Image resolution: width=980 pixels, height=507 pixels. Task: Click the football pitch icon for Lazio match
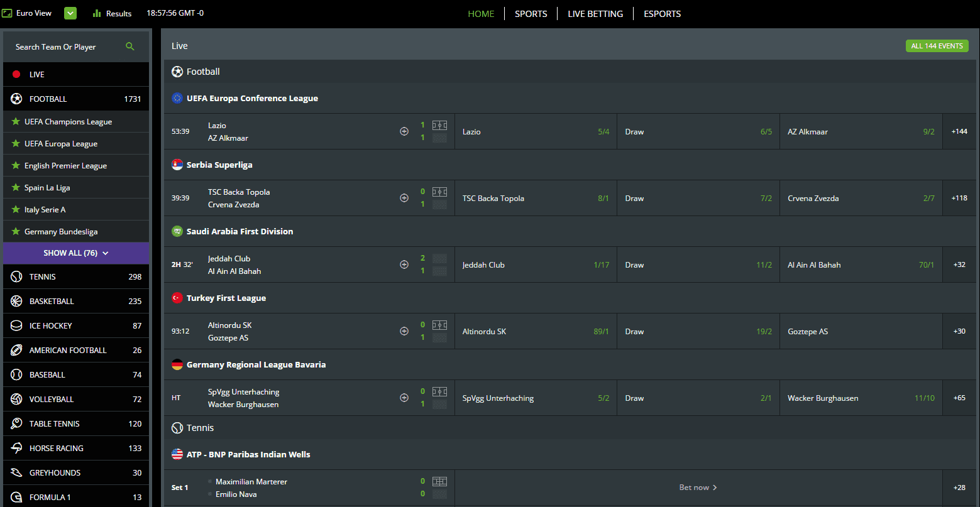439,125
